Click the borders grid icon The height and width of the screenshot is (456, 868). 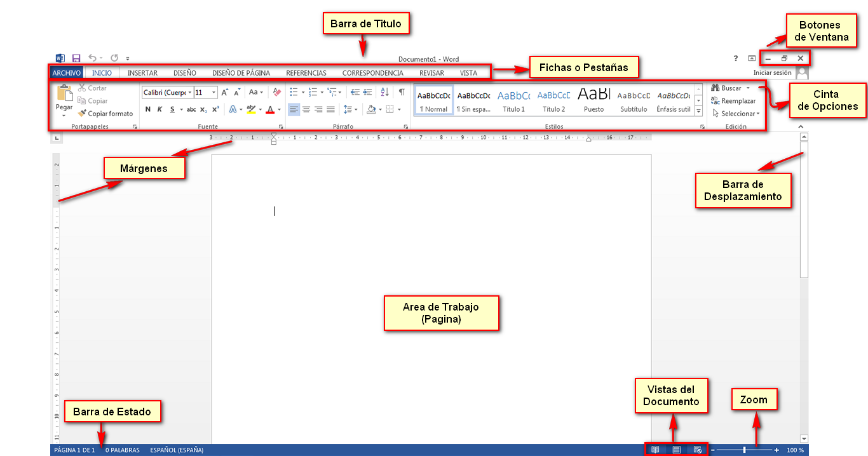(390, 109)
